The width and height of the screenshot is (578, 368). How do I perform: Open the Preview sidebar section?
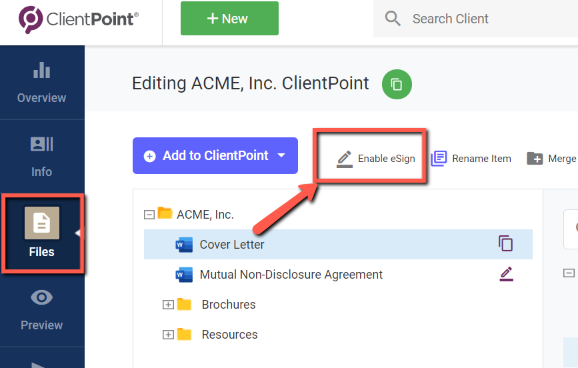pos(42,310)
